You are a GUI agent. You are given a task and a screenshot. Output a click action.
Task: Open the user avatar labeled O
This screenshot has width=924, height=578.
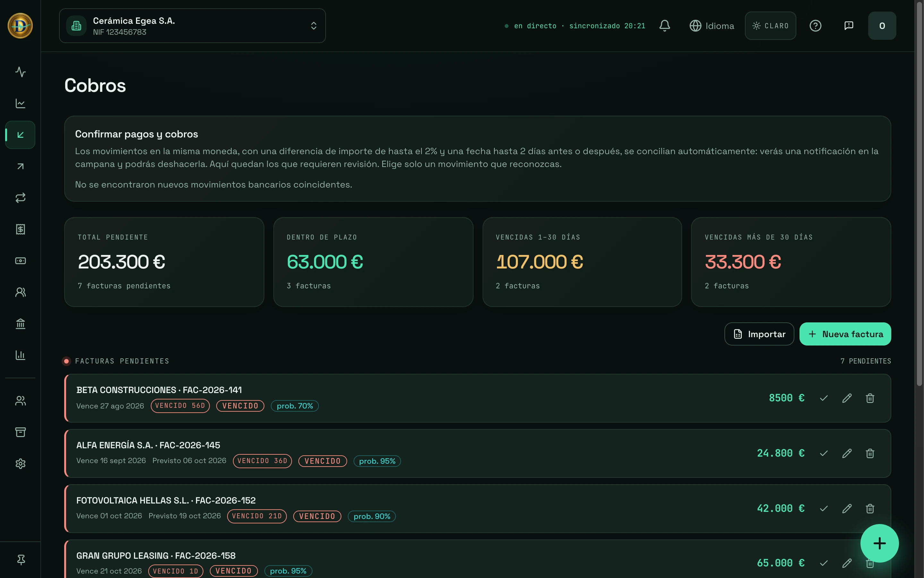click(882, 26)
